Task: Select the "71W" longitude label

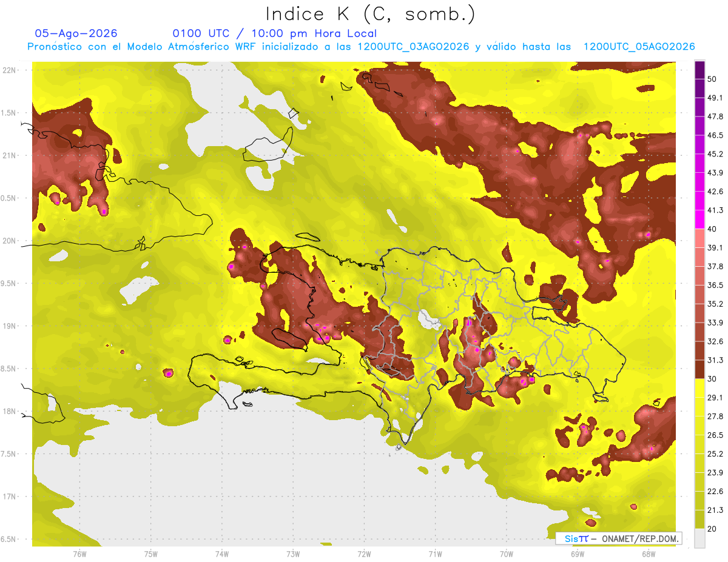Action: [x=435, y=554]
